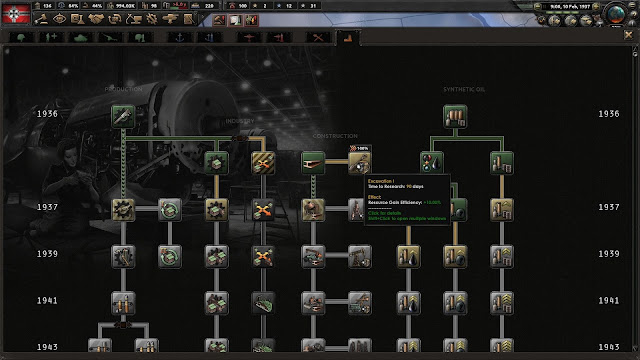The width and height of the screenshot is (640, 360).
Task: Select 1939 oil drop synthetic technology
Action: click(409, 256)
